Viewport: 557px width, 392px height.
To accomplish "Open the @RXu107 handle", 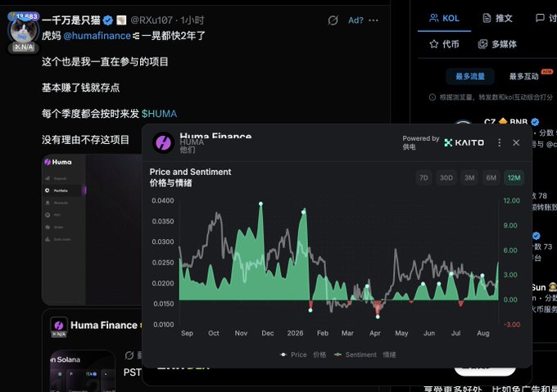I will pos(152,20).
